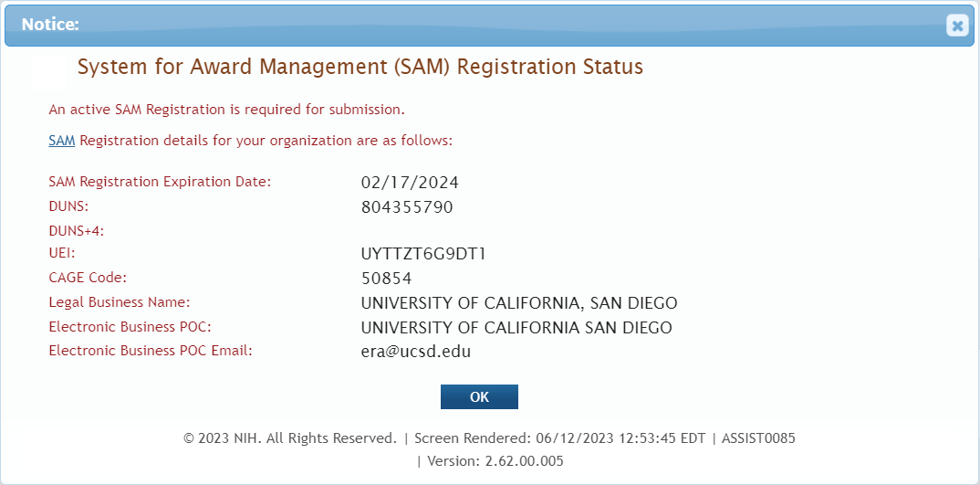Viewport: 980px width, 485px height.
Task: Click the active SAM Registration required message
Action: pyautogui.click(x=226, y=110)
